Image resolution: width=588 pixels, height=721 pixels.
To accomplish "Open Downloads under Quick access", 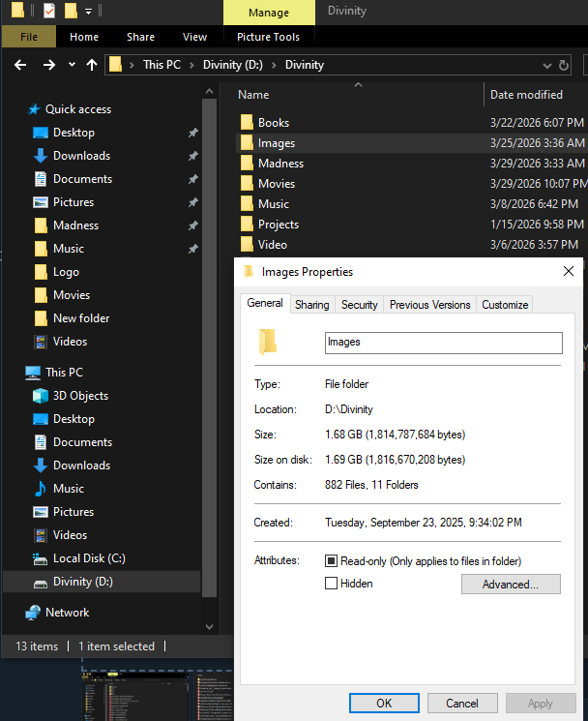I will click(x=81, y=156).
